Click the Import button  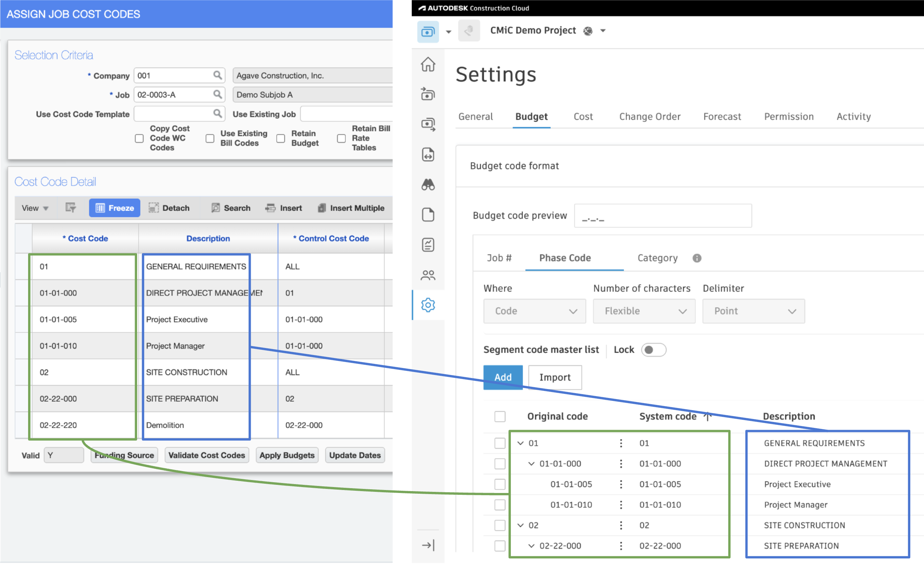click(555, 377)
